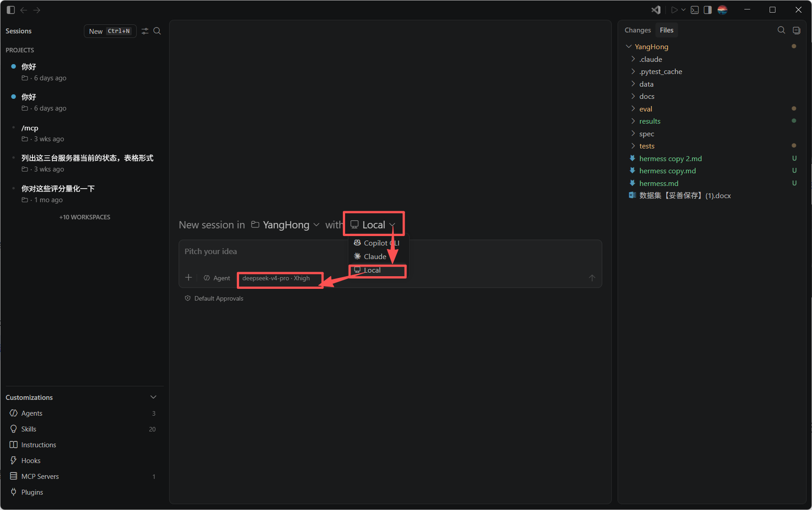Open in VS Code logo icon

tap(656, 10)
